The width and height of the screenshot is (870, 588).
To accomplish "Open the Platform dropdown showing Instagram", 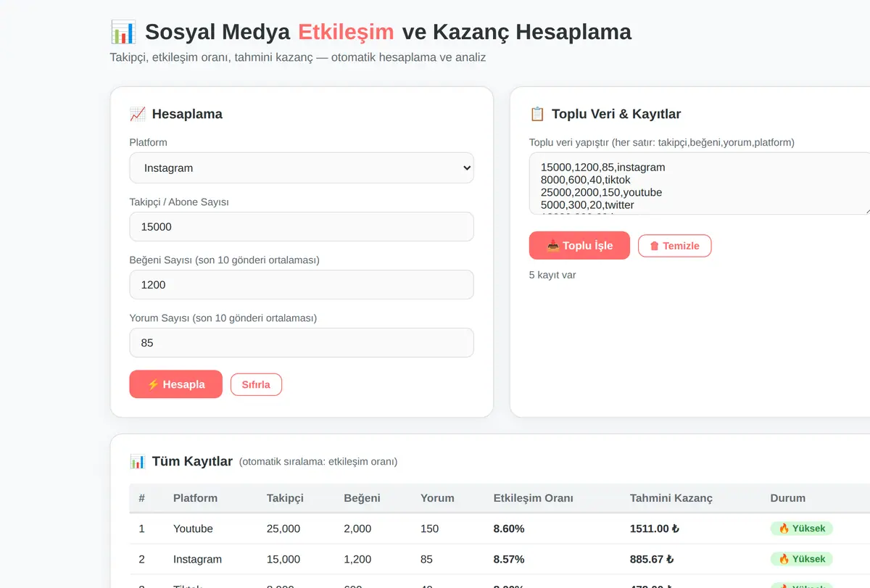I will (x=302, y=167).
